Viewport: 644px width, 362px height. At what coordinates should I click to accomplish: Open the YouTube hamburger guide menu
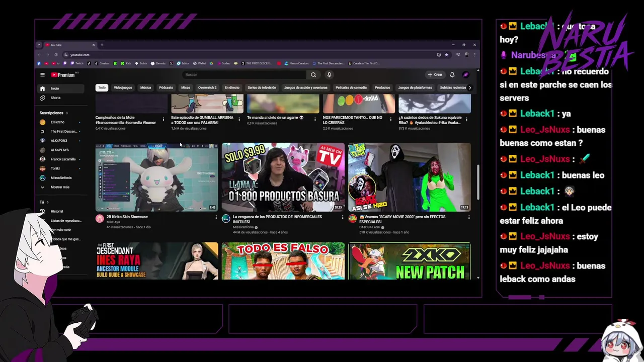click(x=42, y=75)
